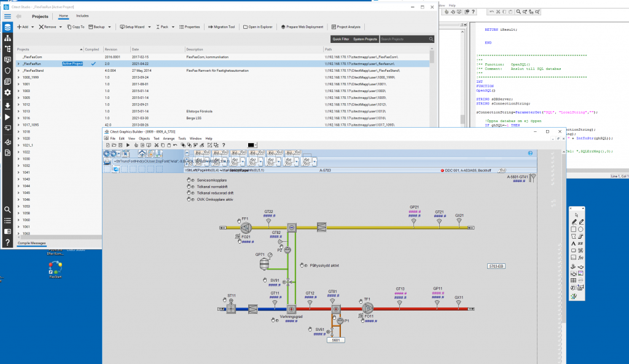Select the pipe tool in toolbox

pyautogui.click(x=580, y=236)
